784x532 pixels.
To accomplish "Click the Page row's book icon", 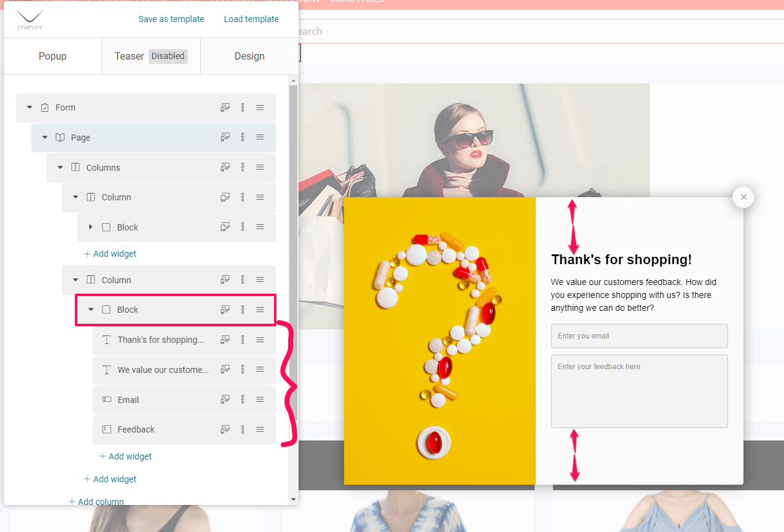I will click(x=60, y=137).
